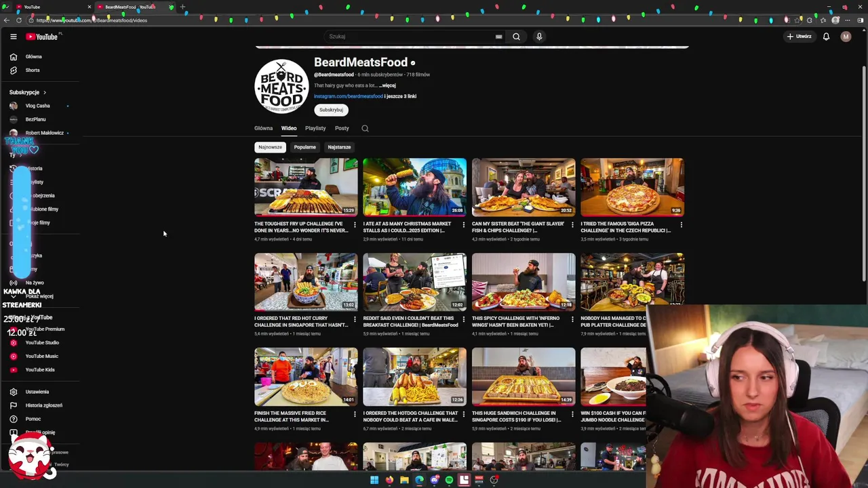Open more options for Giga Pizza video
This screenshot has width=868, height=488.
[x=681, y=224]
